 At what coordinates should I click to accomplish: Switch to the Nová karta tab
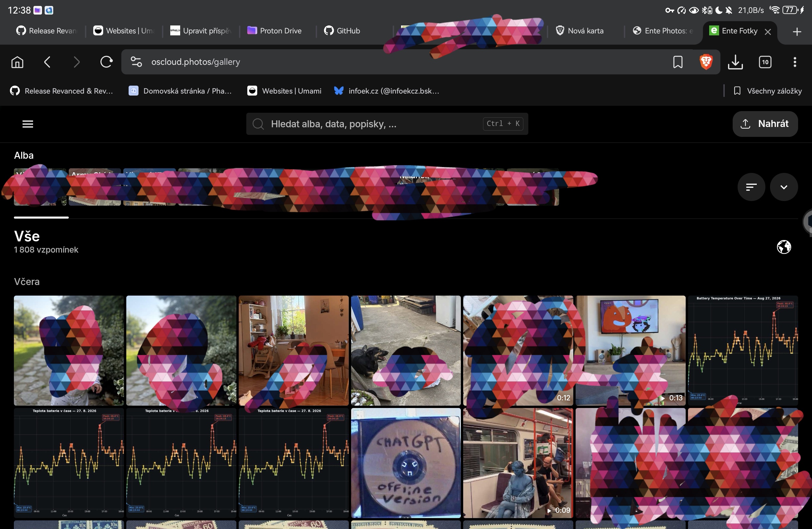click(586, 31)
